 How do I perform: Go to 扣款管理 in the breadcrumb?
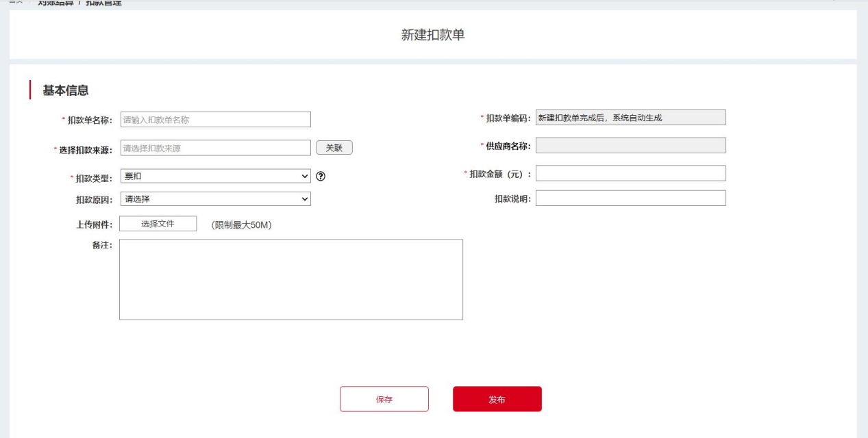(103, 3)
